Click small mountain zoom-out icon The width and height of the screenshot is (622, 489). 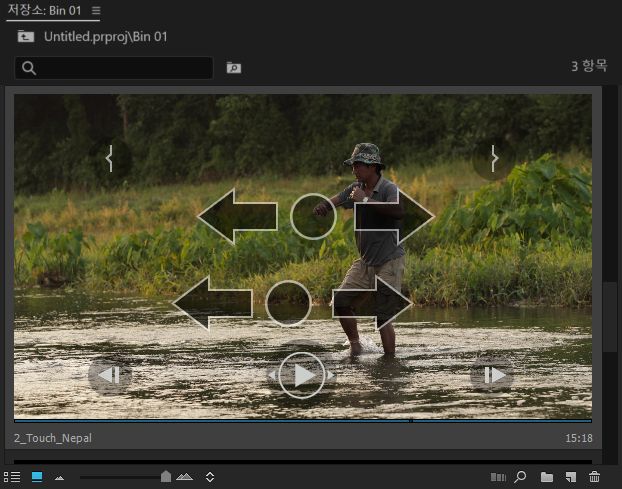point(60,478)
